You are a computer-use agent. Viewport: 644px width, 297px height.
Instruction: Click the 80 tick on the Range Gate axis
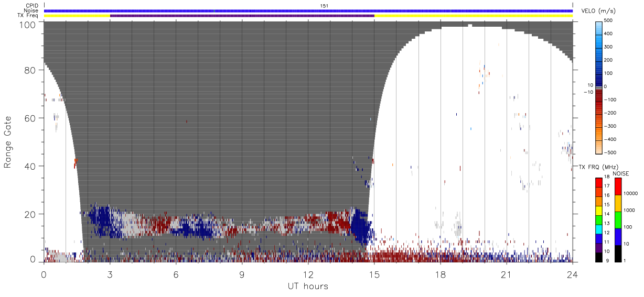pyautogui.click(x=30, y=70)
